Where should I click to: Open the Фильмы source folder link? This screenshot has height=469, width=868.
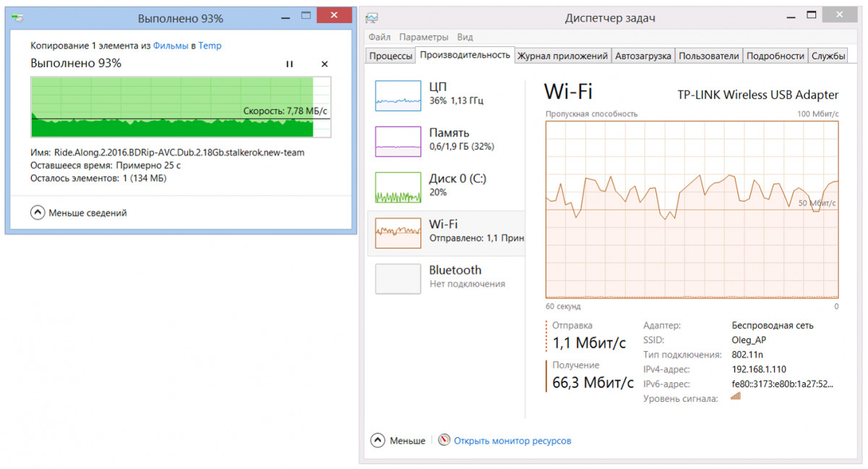click(x=170, y=46)
